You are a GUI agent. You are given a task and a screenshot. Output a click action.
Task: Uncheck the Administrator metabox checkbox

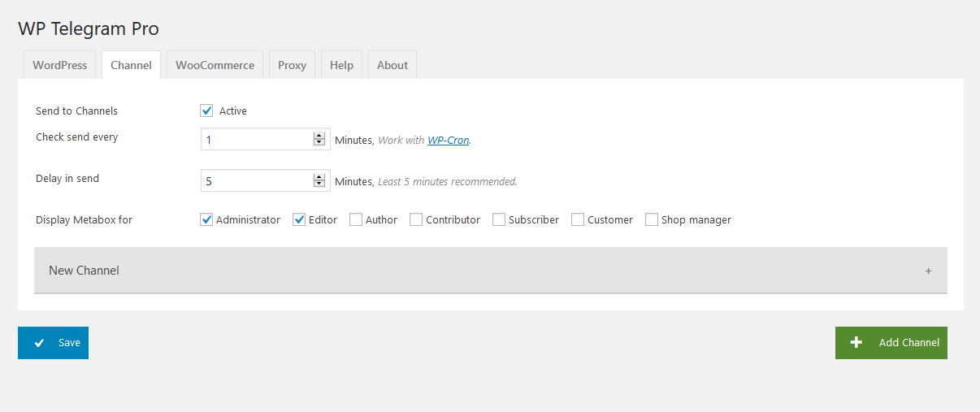(x=206, y=219)
